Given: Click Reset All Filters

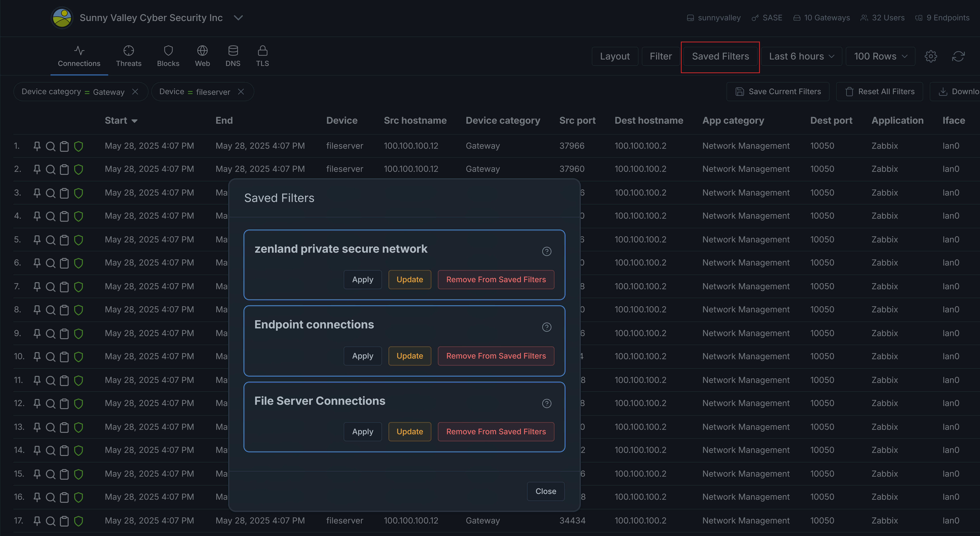Looking at the screenshot, I should 879,92.
